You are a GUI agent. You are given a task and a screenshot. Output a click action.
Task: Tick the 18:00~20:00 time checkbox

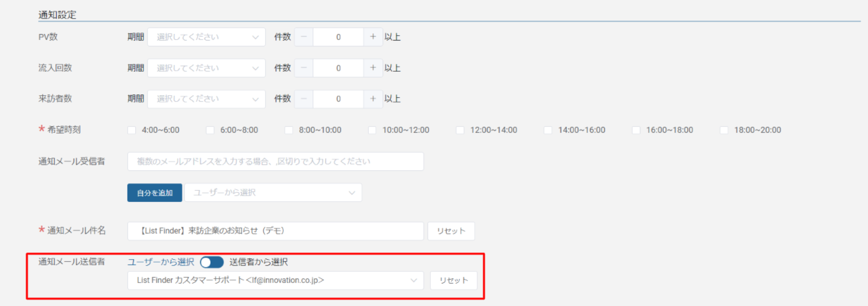coord(724,130)
